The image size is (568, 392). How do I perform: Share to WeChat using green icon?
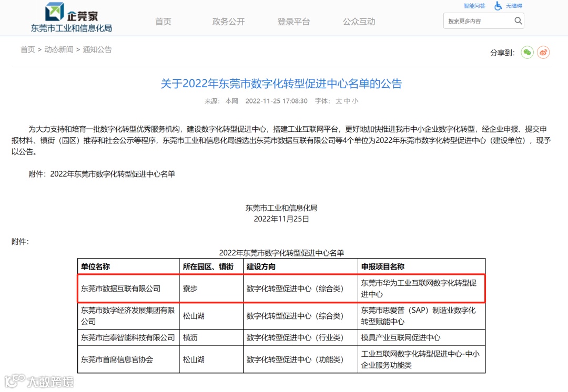tap(527, 53)
